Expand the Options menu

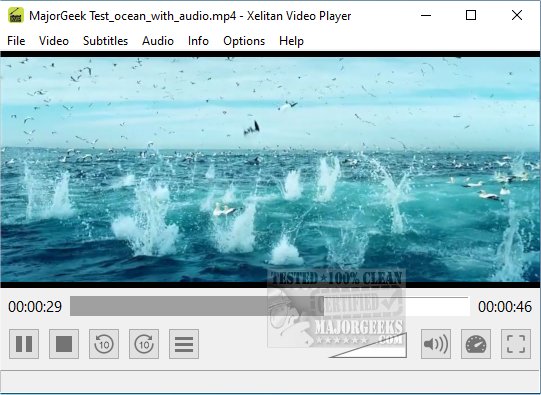[244, 41]
